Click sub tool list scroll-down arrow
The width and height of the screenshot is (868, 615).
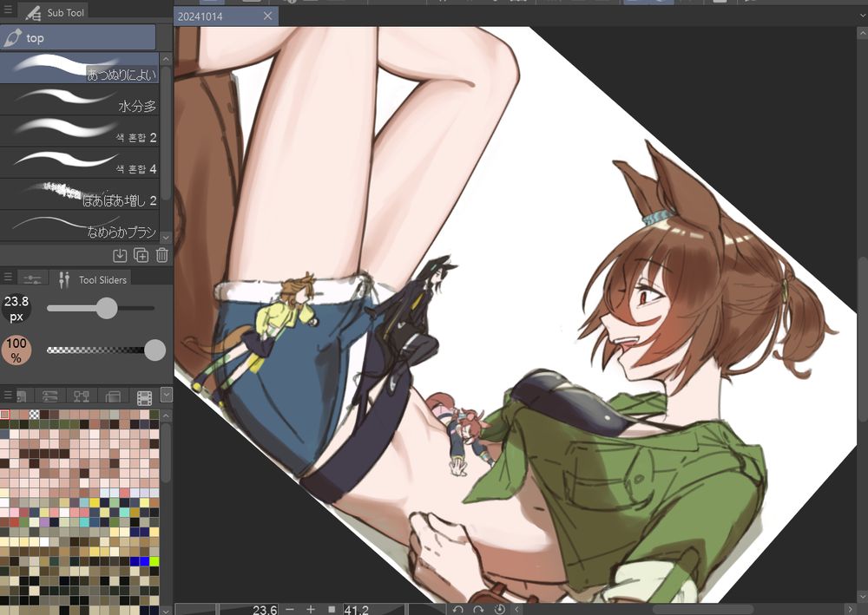coord(166,237)
